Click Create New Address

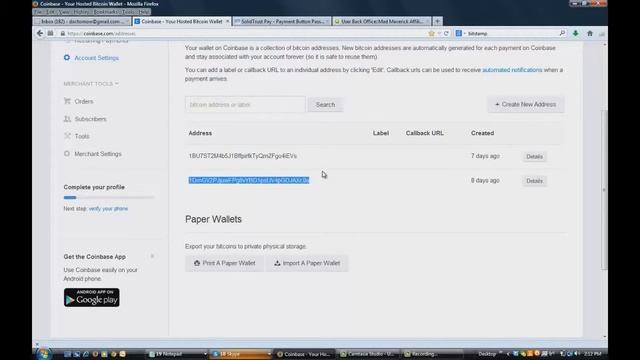[526, 104]
